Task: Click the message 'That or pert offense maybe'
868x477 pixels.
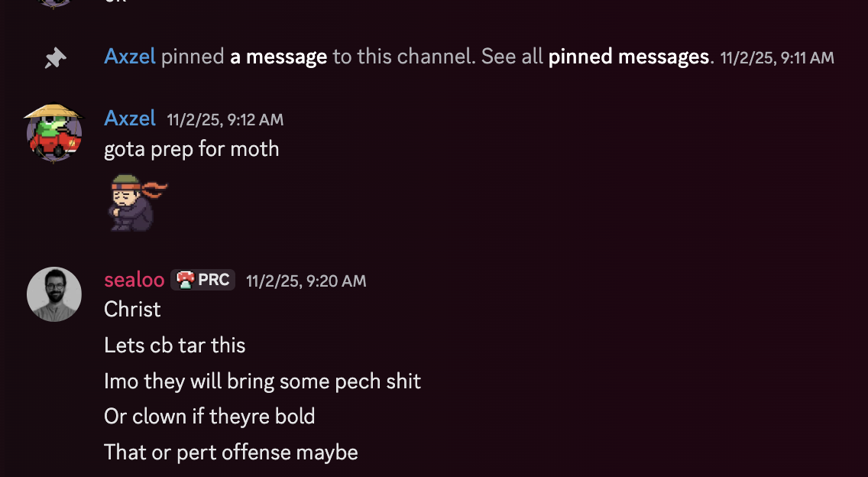Action: coord(230,453)
